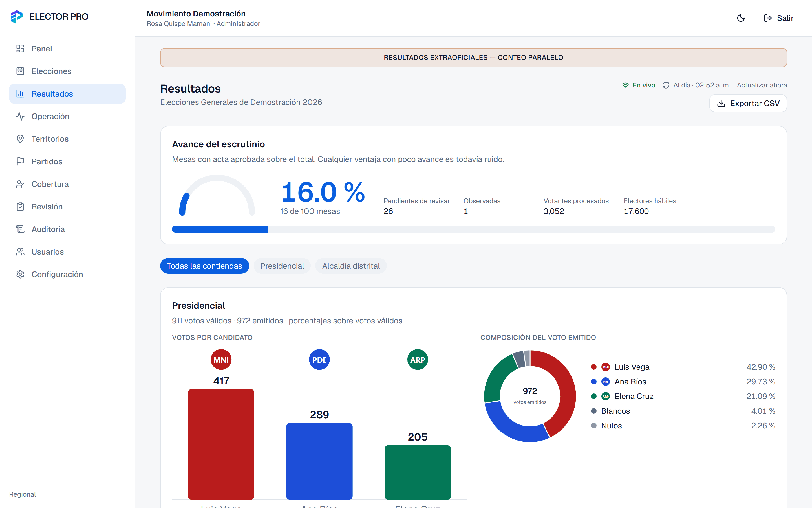Click the Observadas value 1
Screen dimensions: 812x508
(x=466, y=211)
